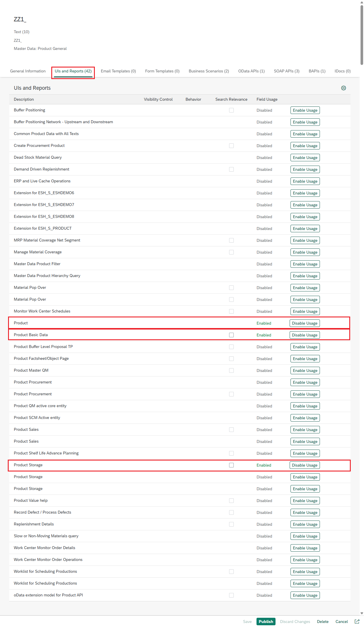Disable usage for the Product row

pos(304,323)
